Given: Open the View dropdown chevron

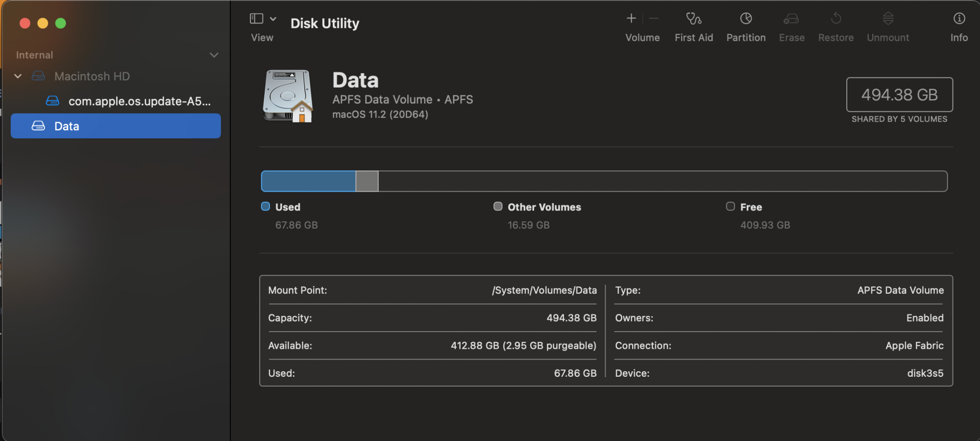Looking at the screenshot, I should click(x=273, y=19).
